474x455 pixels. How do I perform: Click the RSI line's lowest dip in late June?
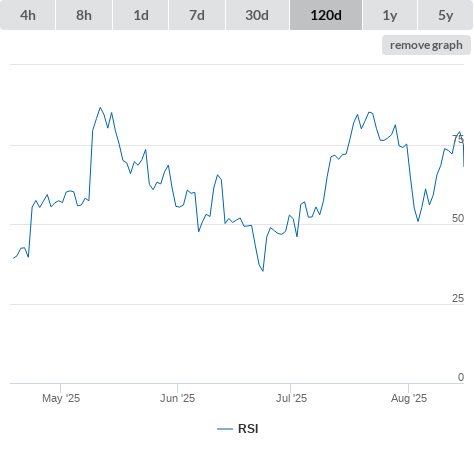(263, 271)
